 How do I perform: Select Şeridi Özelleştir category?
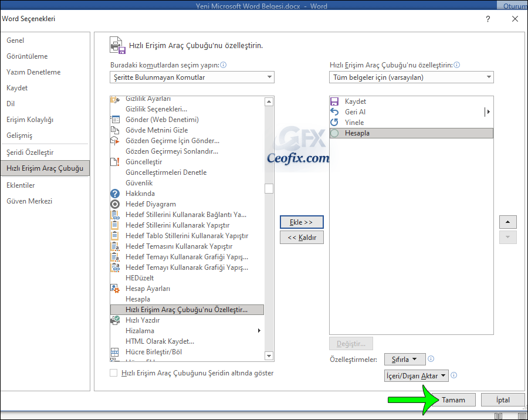pos(30,153)
